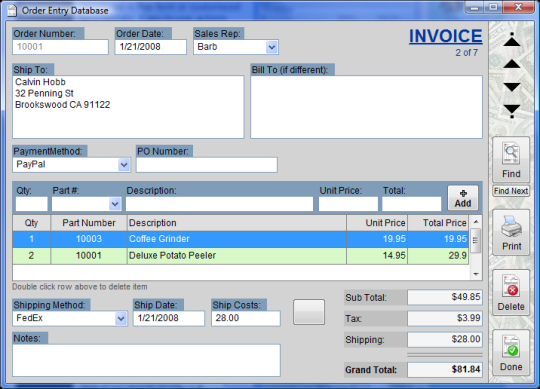This screenshot has width=540, height=389.
Task: Click part number 10001 cell
Action: pos(89,256)
